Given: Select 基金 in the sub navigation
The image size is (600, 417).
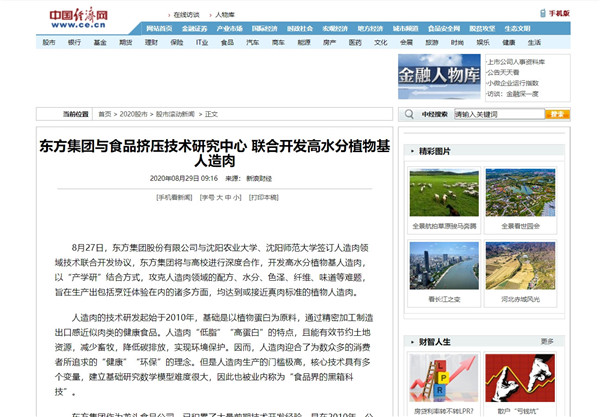Looking at the screenshot, I should pos(100,42).
